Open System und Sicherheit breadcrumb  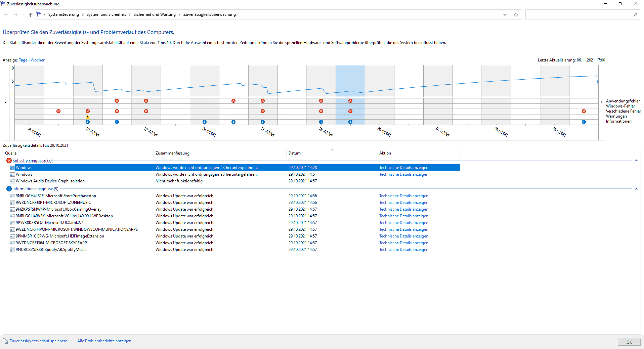point(106,14)
